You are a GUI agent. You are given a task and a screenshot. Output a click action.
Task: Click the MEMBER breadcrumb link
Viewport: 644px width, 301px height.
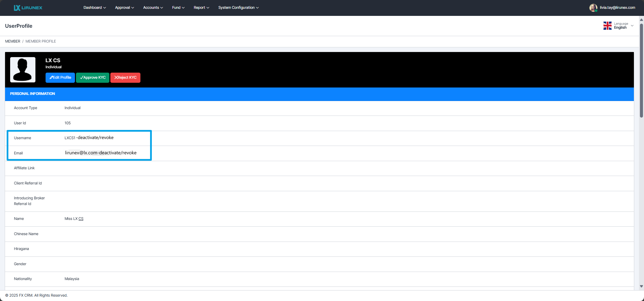pyautogui.click(x=12, y=42)
